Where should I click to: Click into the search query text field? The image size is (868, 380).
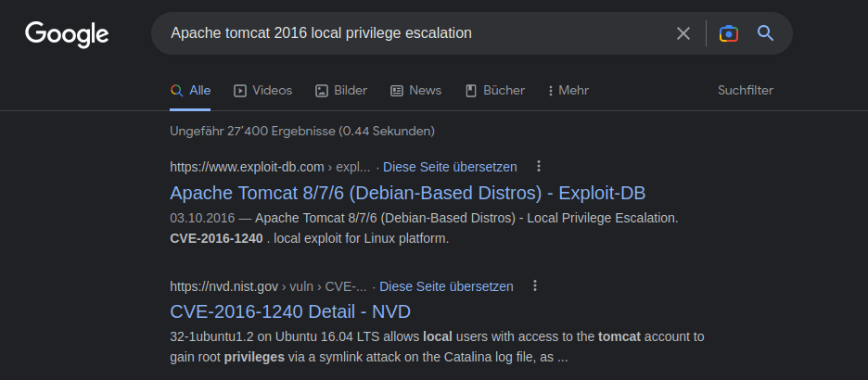tap(415, 33)
